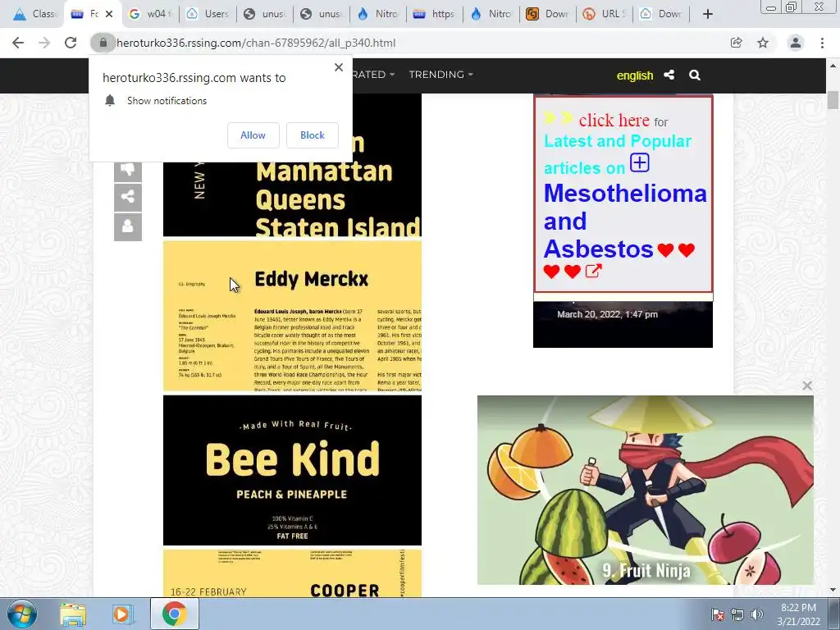
Task: Open the media player taskbar icon
Action: pyautogui.click(x=121, y=614)
